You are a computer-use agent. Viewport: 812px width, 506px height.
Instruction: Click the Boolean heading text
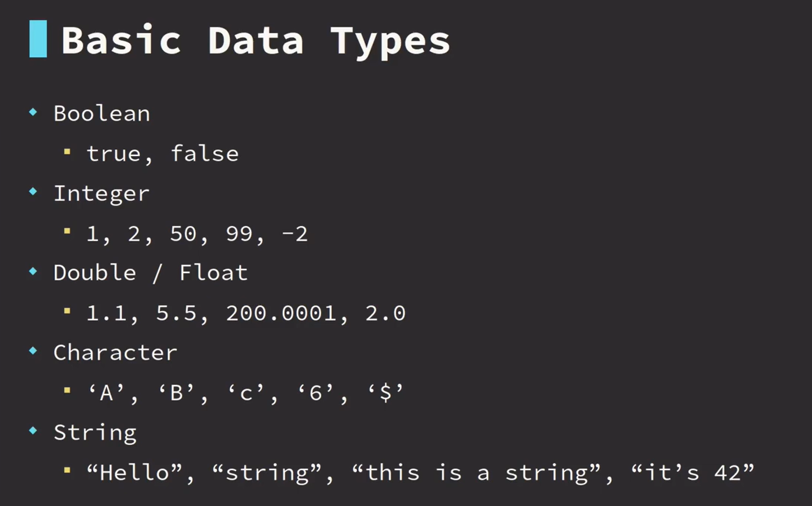(102, 114)
